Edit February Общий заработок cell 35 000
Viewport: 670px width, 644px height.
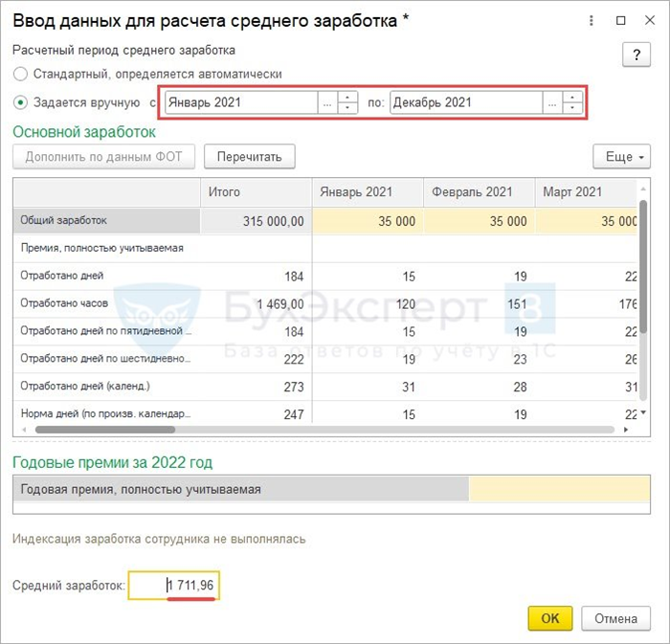(x=480, y=221)
